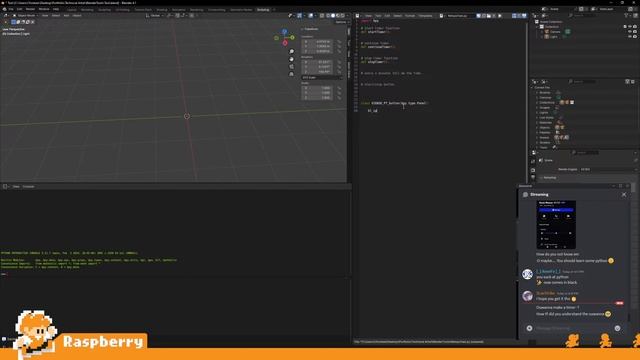640x360 pixels.
Task: Open the File menu in Blender
Action: click(11, 9)
